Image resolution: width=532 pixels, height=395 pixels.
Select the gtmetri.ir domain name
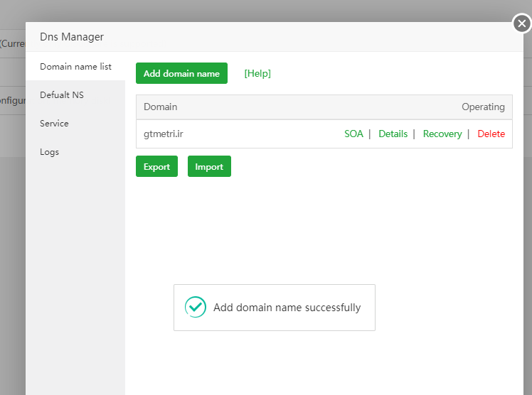point(164,134)
